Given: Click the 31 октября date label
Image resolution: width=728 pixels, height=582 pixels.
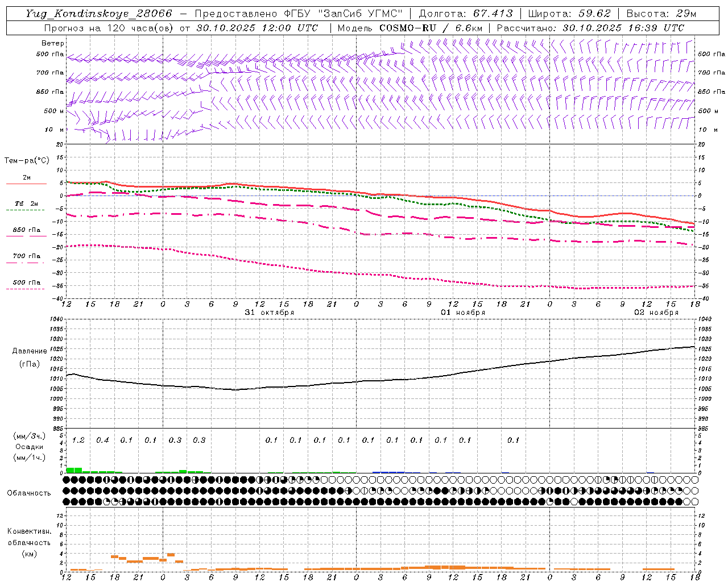Looking at the screenshot, I should pos(270,313).
